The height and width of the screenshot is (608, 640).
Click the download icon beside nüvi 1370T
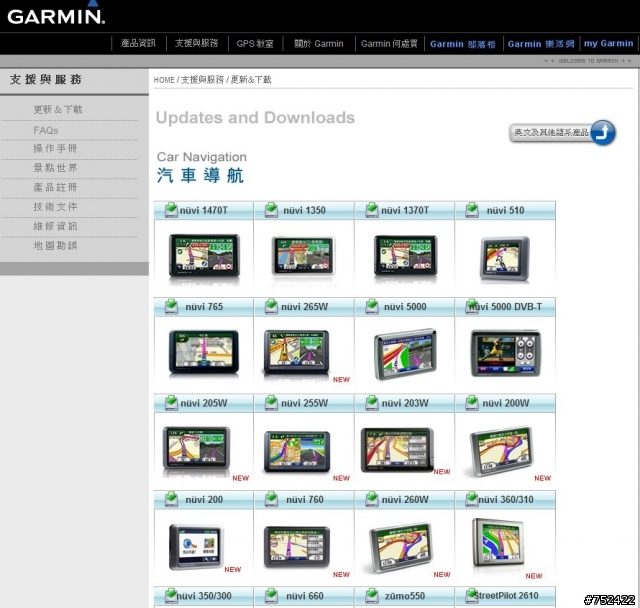click(x=372, y=210)
